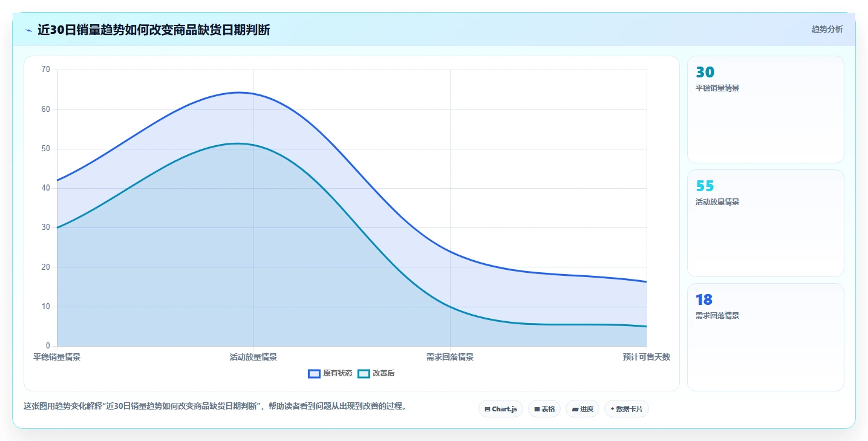Open the 平稳销量情景 card showing 30
This screenshot has height=441, width=868.
[765, 109]
